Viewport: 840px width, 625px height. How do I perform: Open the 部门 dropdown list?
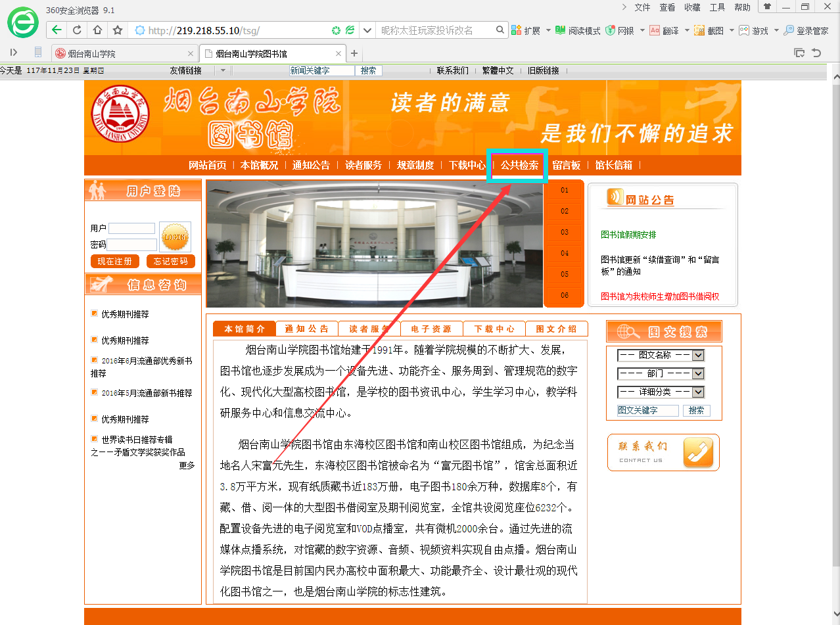pyautogui.click(x=697, y=374)
